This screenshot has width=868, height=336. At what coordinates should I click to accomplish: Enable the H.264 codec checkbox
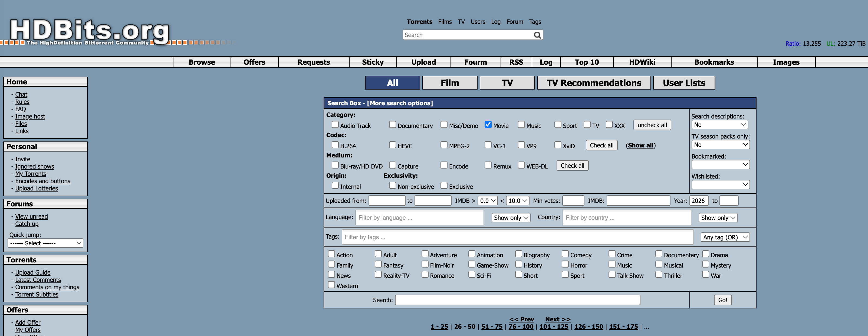click(x=335, y=145)
